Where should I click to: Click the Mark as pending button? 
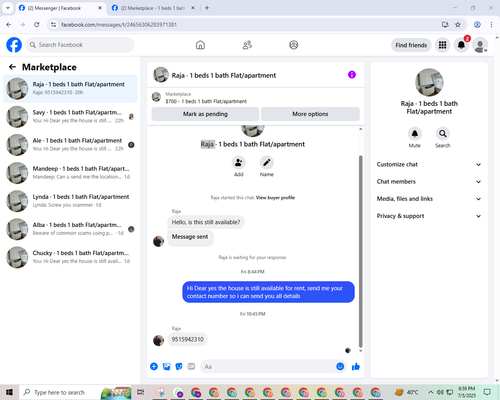(205, 114)
